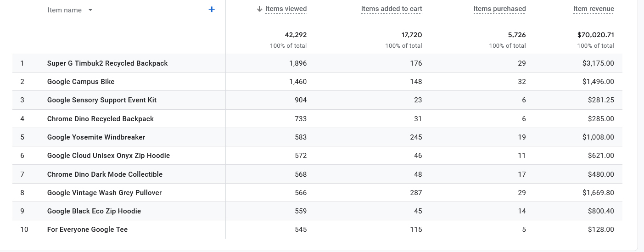Viewport: 644px width, 252px height.
Task: Click the Items viewed column header
Action: [286, 9]
